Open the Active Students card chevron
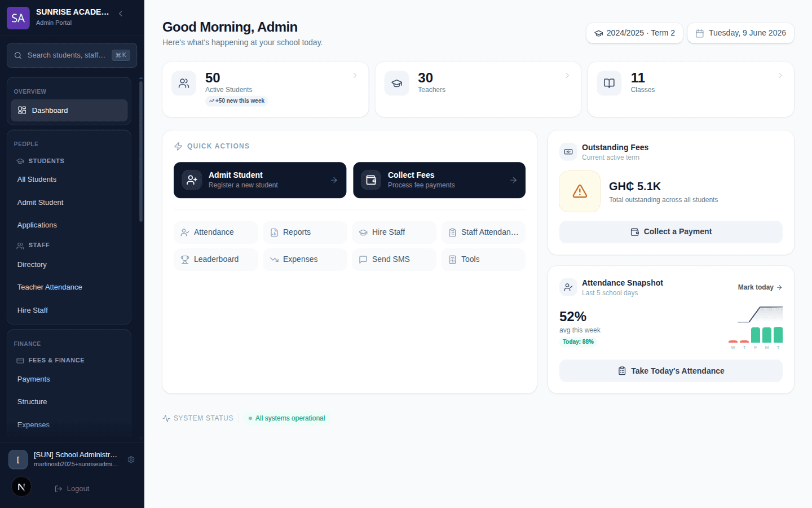 [355, 76]
